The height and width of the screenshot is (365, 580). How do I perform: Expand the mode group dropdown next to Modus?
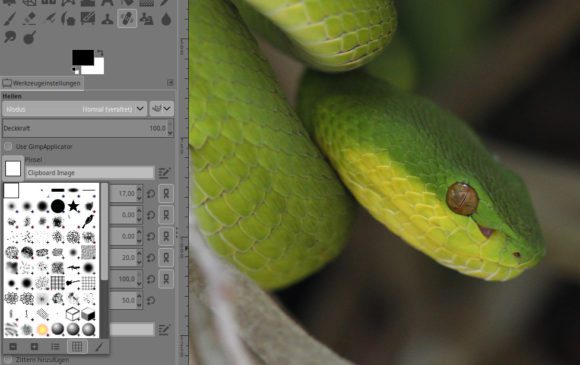(162, 109)
